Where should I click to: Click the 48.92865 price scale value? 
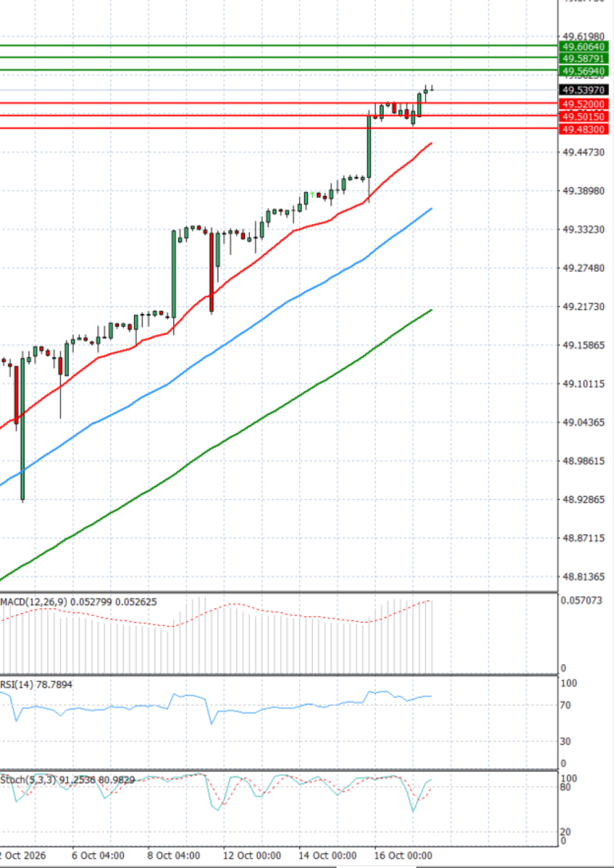pos(583,500)
